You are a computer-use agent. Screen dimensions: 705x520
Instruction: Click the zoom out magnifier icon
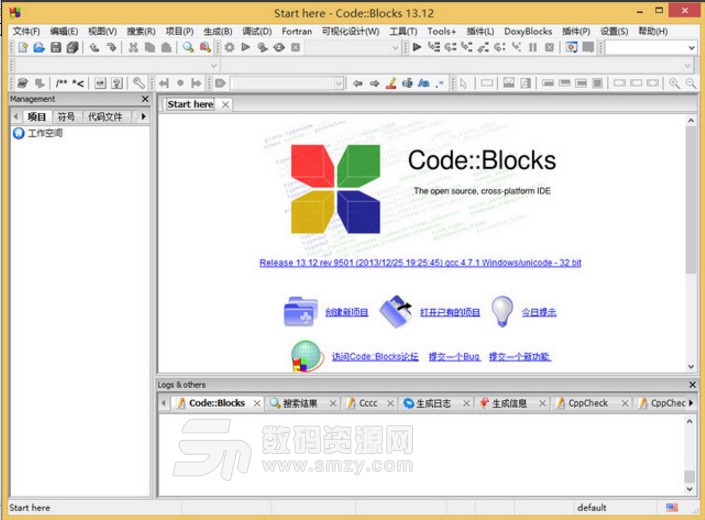pyautogui.click(x=691, y=83)
